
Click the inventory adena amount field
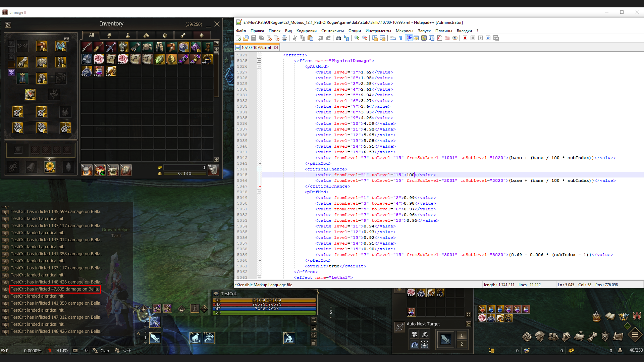(184, 167)
